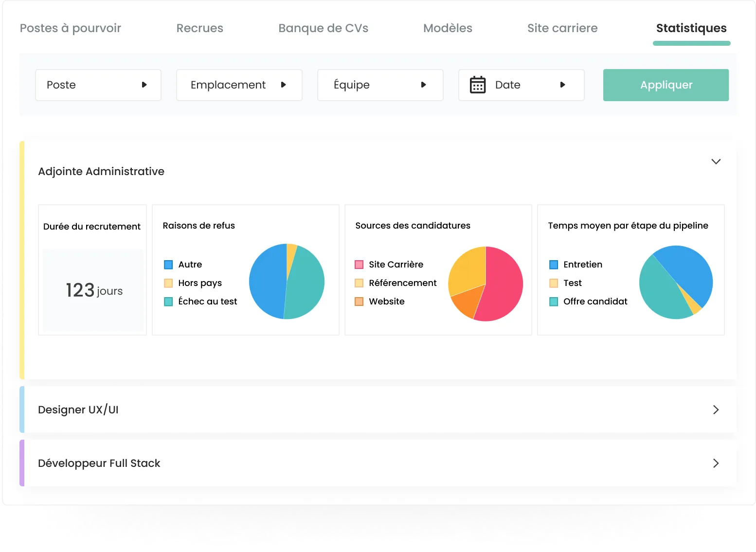The height and width of the screenshot is (552, 756).
Task: Click the pipeline stage time pie chart
Action: [x=676, y=283]
